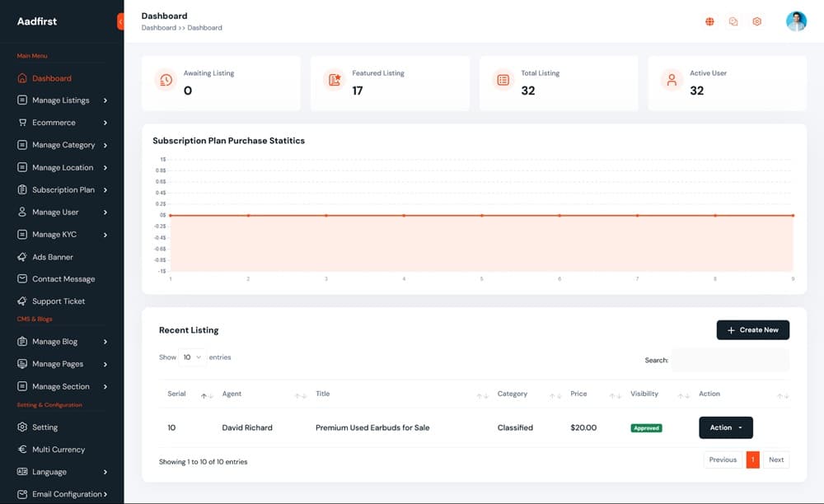Open the chat messages icon in header
The width and height of the screenshot is (824, 504).
point(733,21)
